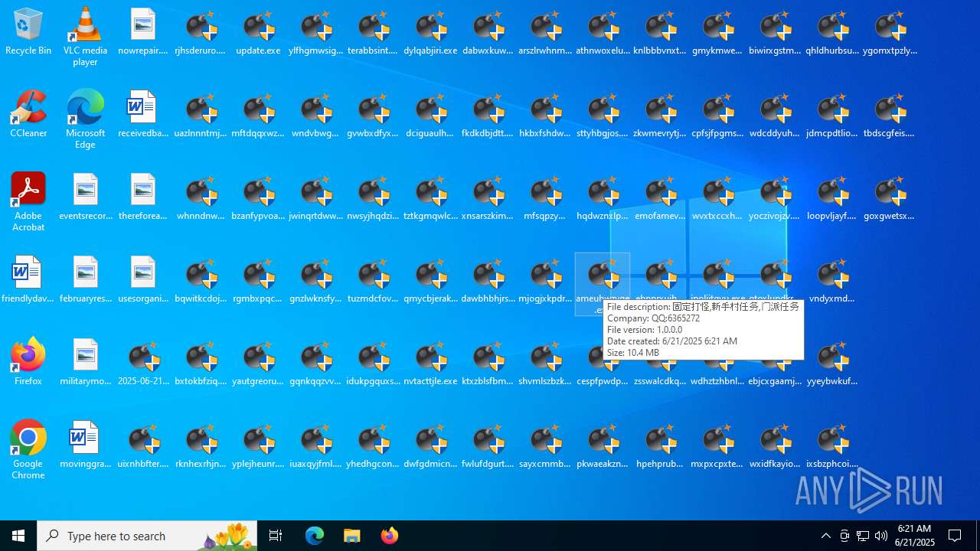
Task: Select Google Chrome desktop shortcut
Action: pyautogui.click(x=28, y=450)
